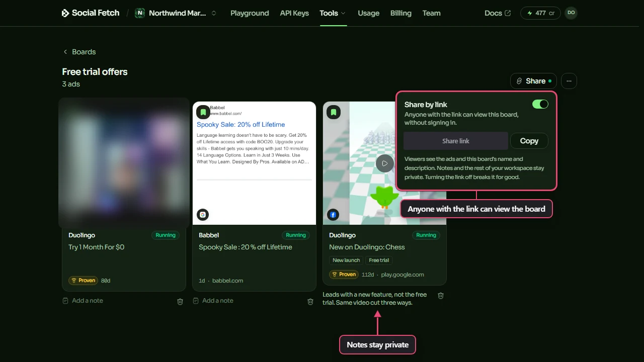Toggle bookmark on the Duolingo Chess ad
644x362 pixels.
point(334,112)
